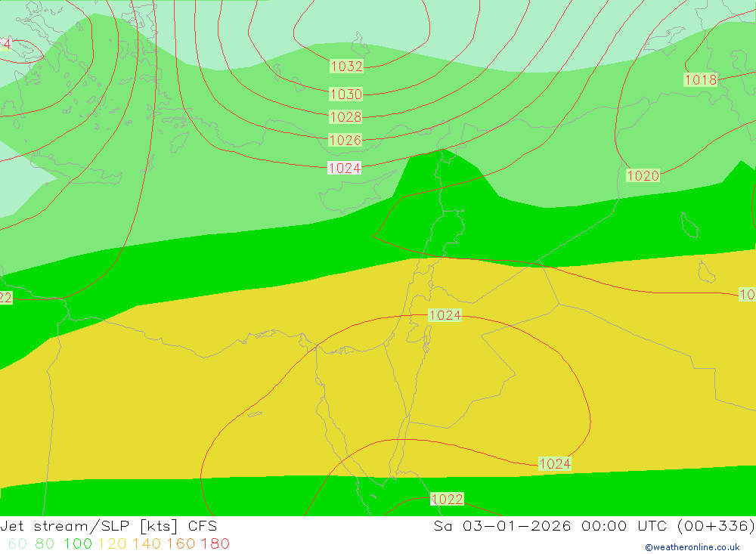Viewport: 756px width, 554px height.
Task: Click the 1022 isobar label
Action: [x=447, y=499]
